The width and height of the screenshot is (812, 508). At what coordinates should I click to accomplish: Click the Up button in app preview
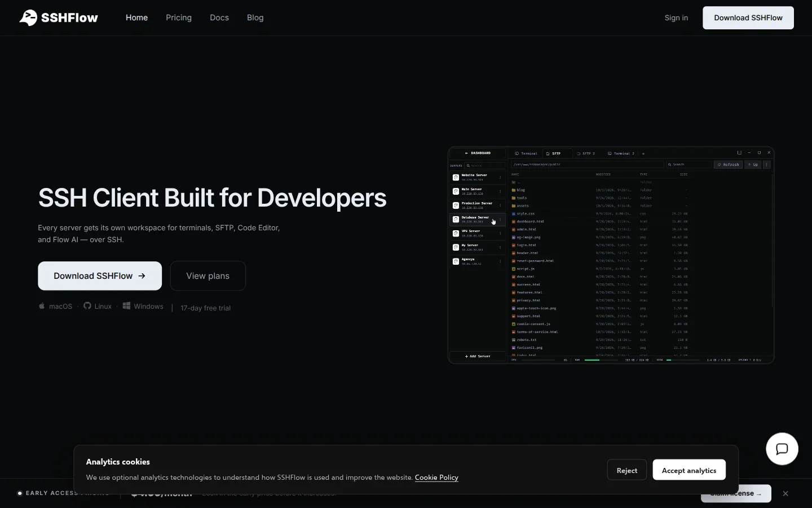click(753, 165)
